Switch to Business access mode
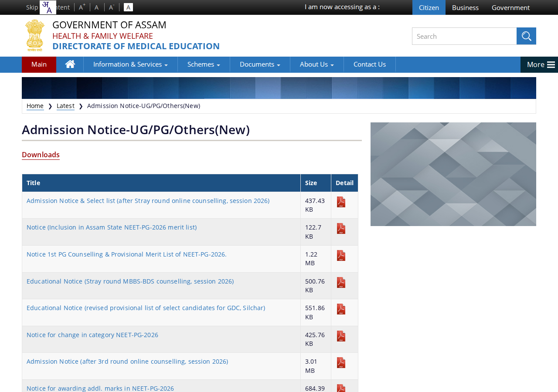Viewport: 558px width, 392px height. pyautogui.click(x=465, y=7)
